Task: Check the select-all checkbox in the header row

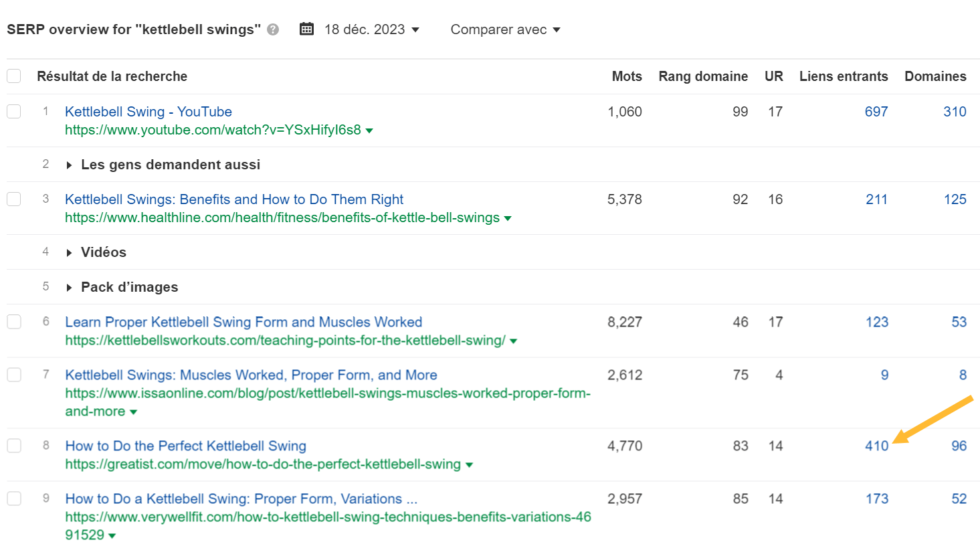Action: tap(13, 76)
